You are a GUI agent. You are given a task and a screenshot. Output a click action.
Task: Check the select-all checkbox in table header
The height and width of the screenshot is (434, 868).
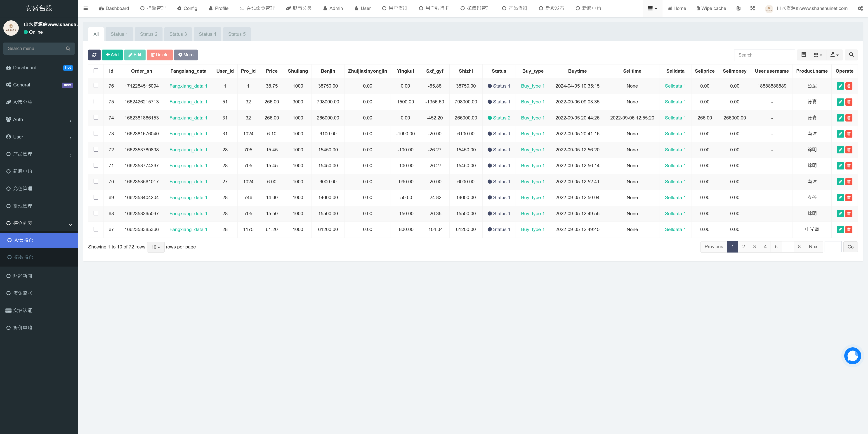pos(96,71)
